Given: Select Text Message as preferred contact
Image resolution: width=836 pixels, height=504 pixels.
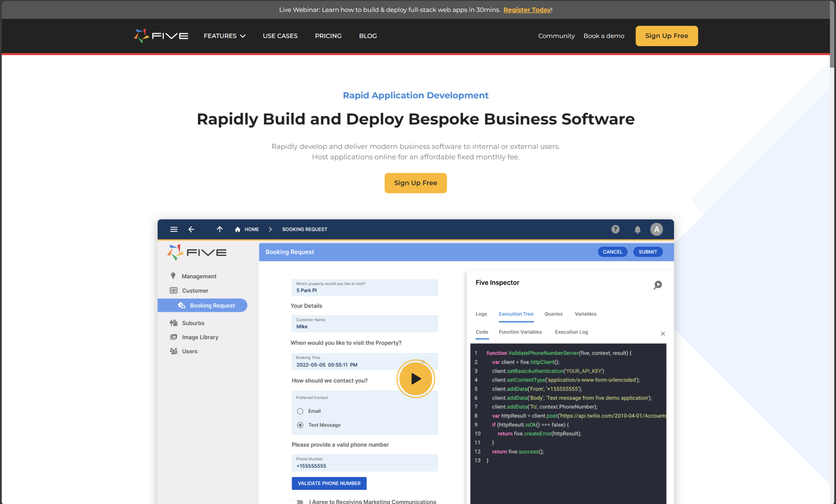Looking at the screenshot, I should 300,425.
